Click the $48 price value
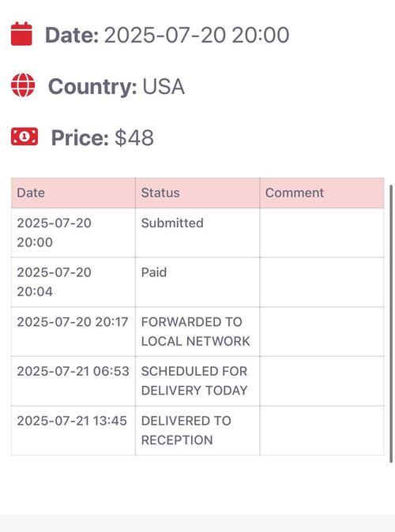This screenshot has width=395, height=532. point(134,138)
